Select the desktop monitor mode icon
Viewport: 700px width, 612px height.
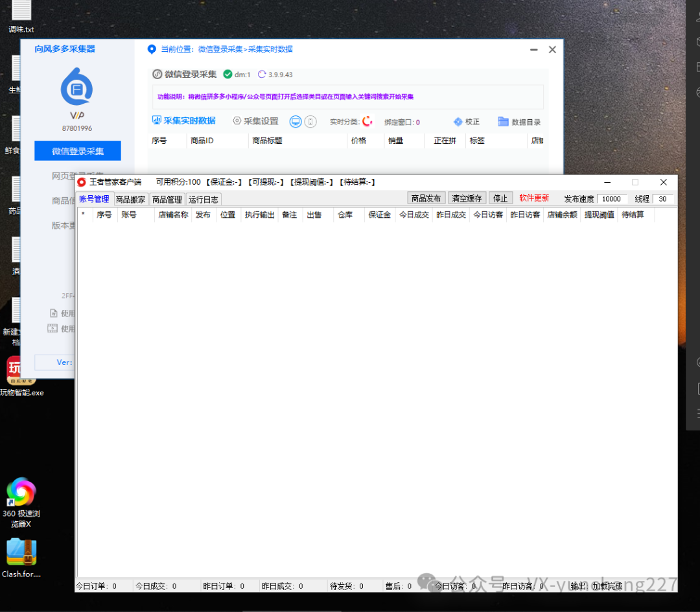(x=296, y=121)
